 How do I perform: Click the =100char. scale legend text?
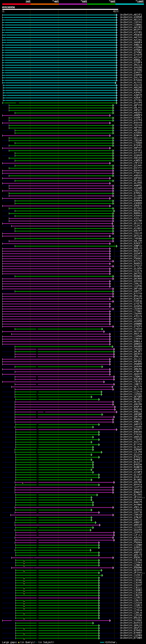pos(111,642)
